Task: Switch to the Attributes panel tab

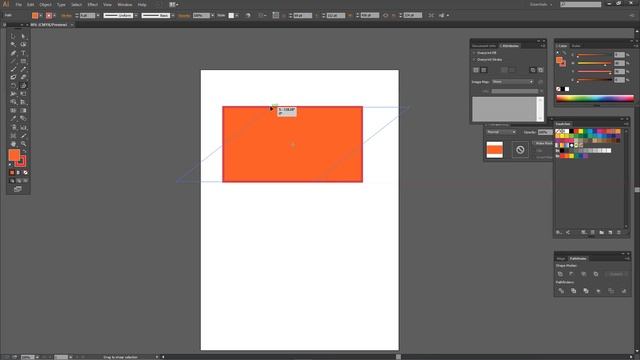Action: [x=510, y=46]
